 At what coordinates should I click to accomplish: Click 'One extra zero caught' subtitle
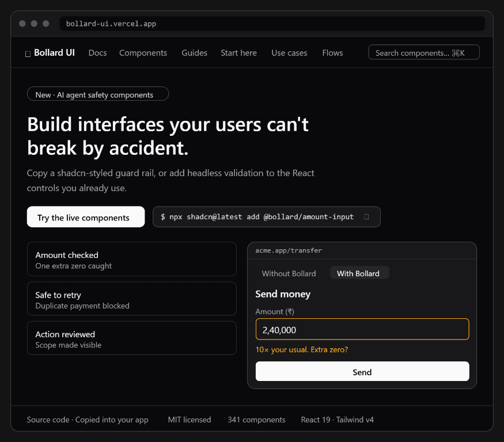coord(73,266)
